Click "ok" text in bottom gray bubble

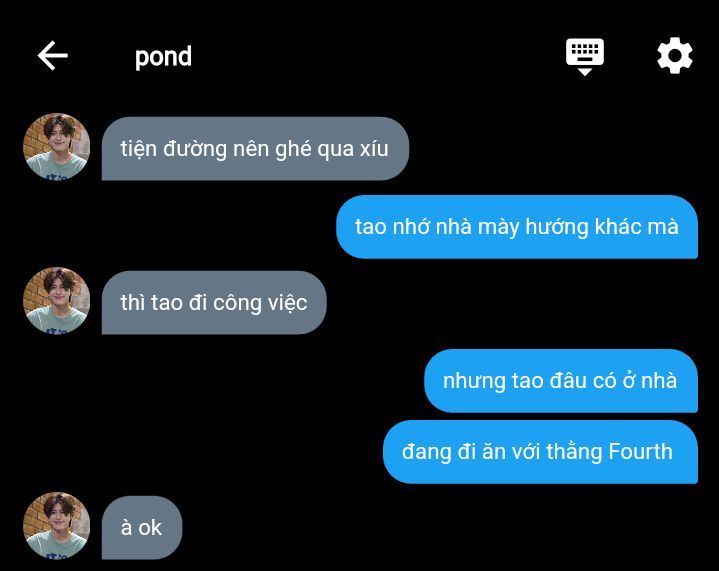point(150,528)
